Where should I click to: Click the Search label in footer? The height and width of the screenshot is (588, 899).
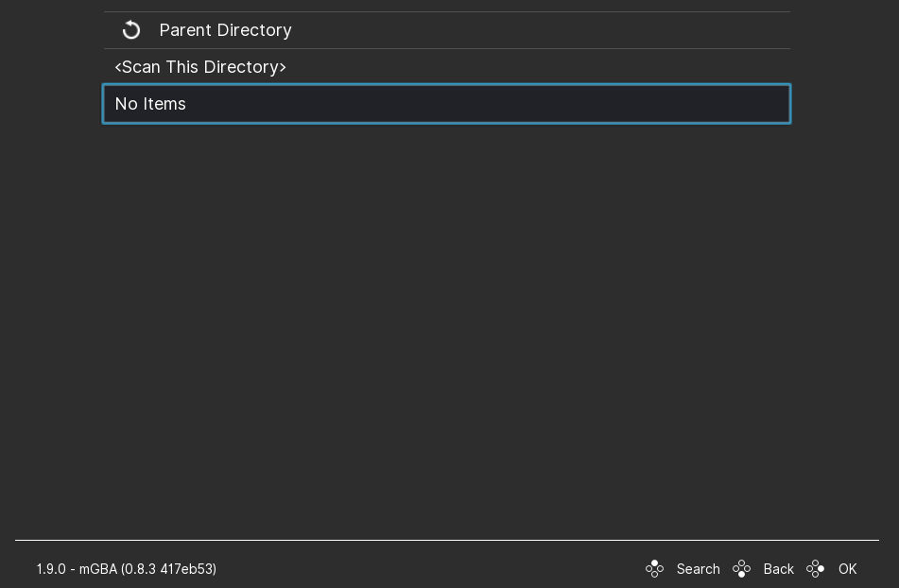click(698, 569)
